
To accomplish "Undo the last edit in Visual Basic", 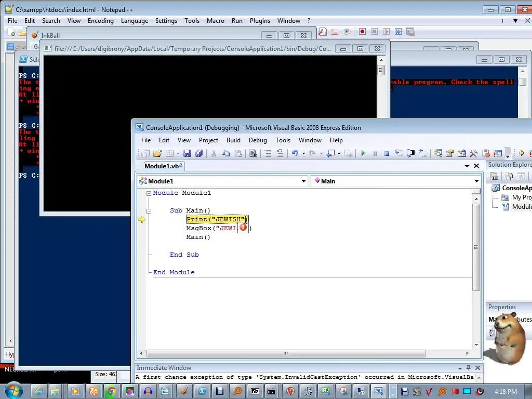I will 295,153.
